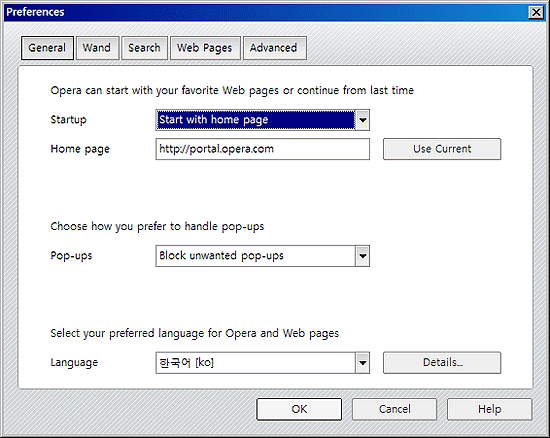Focus the Home page URL text field

tap(263, 149)
